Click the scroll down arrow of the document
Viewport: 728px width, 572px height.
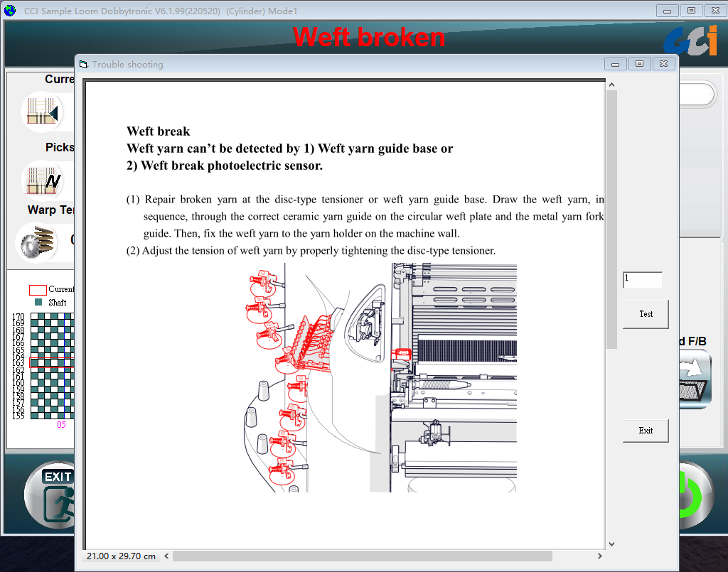click(611, 544)
